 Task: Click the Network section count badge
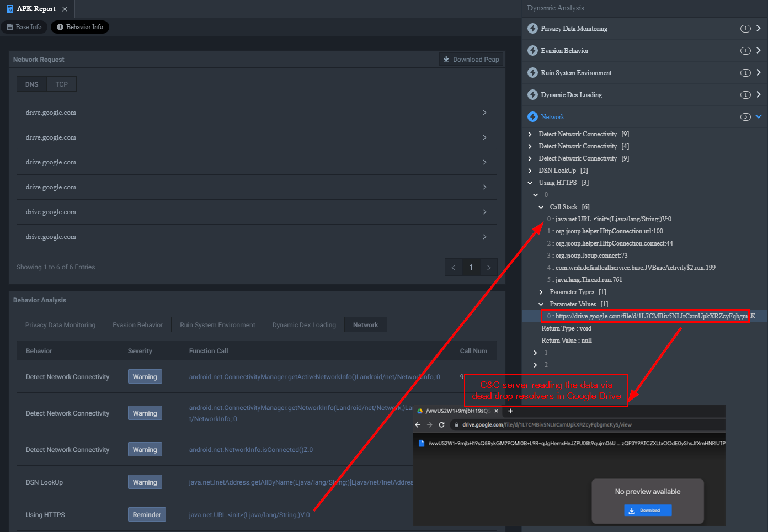(745, 117)
